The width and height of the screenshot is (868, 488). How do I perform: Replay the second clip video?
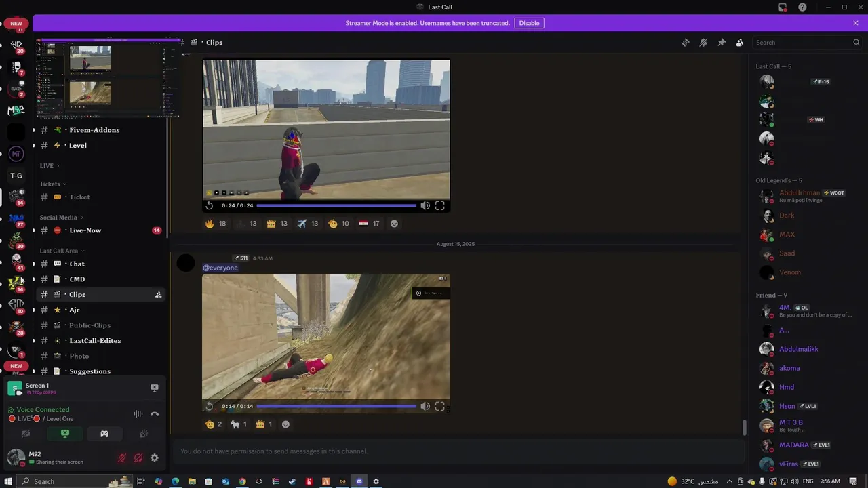click(210, 406)
